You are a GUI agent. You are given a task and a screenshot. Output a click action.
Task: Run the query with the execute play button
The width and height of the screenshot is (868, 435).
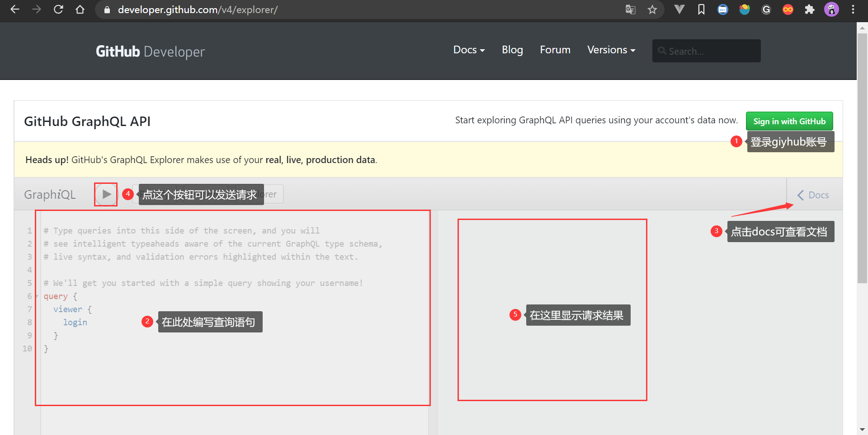(x=106, y=194)
